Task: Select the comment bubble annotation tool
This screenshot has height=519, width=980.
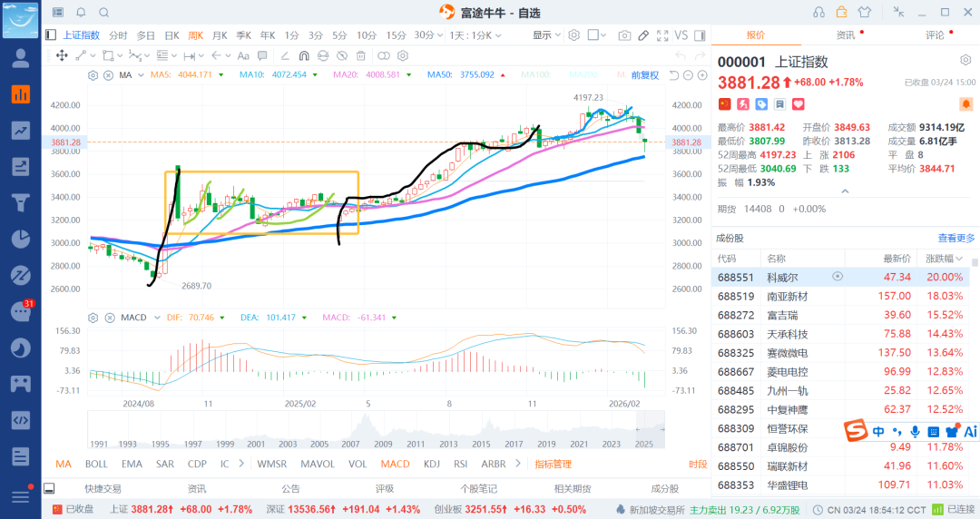Action: pos(262,55)
